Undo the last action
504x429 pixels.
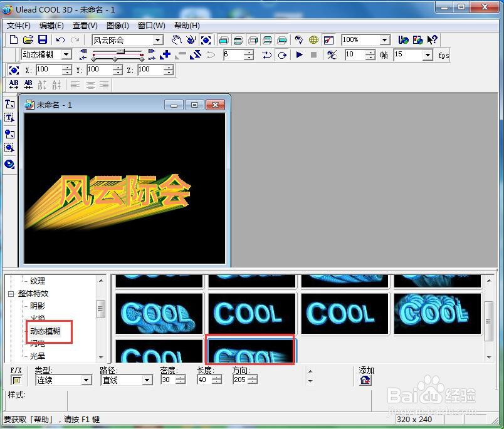[x=60, y=40]
